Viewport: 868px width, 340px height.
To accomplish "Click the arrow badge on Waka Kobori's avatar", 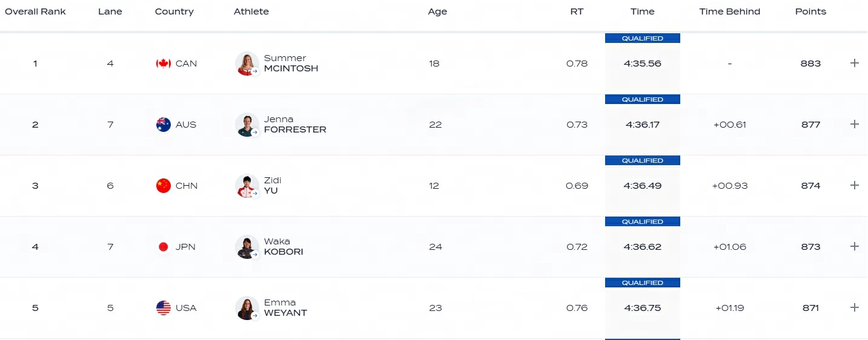I will tap(255, 254).
